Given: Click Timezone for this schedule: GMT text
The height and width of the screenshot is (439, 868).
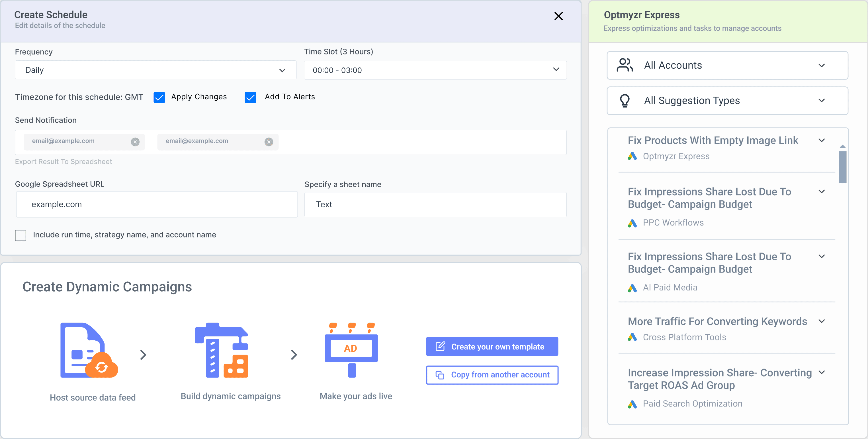Looking at the screenshot, I should (79, 97).
